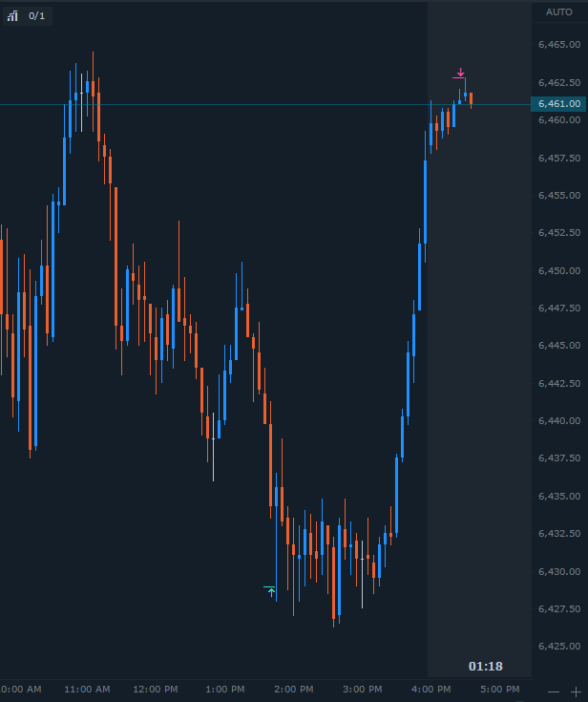Click the minus zoom-out icon
Viewport: 588px width, 702px height.
tap(554, 692)
